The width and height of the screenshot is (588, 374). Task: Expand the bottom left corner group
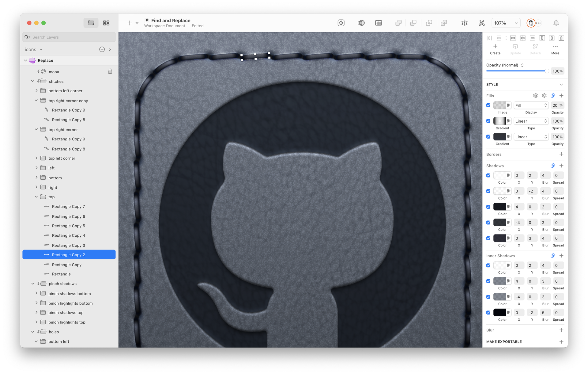click(x=36, y=91)
